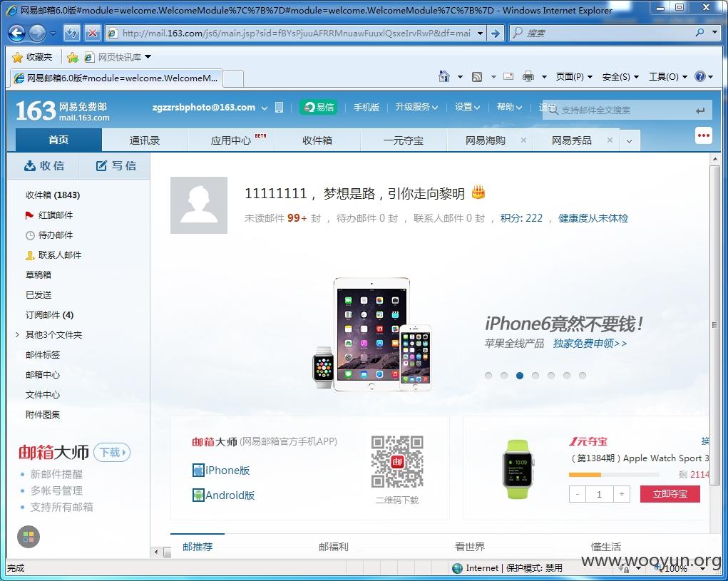Click the IE back navigation button
The image size is (728, 581).
[16, 33]
